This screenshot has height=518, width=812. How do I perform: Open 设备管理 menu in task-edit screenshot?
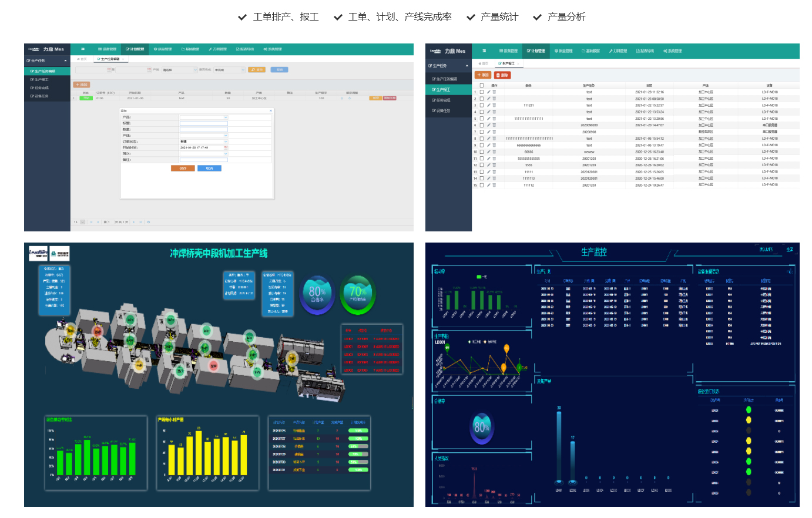(x=108, y=49)
